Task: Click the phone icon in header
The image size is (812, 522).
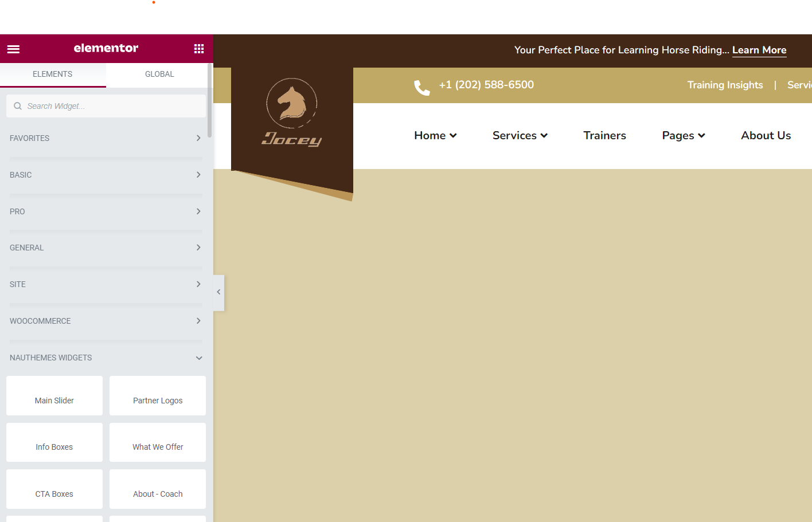Action: pos(421,87)
